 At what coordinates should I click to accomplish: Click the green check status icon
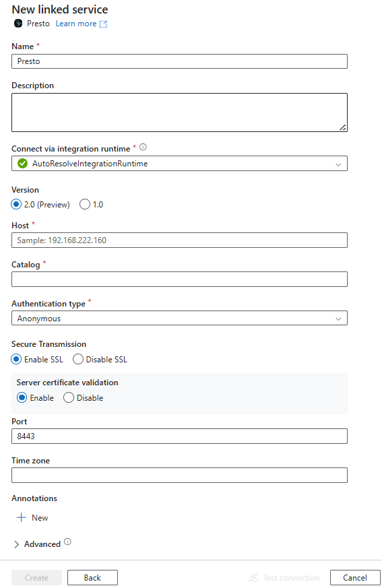pos(22,164)
